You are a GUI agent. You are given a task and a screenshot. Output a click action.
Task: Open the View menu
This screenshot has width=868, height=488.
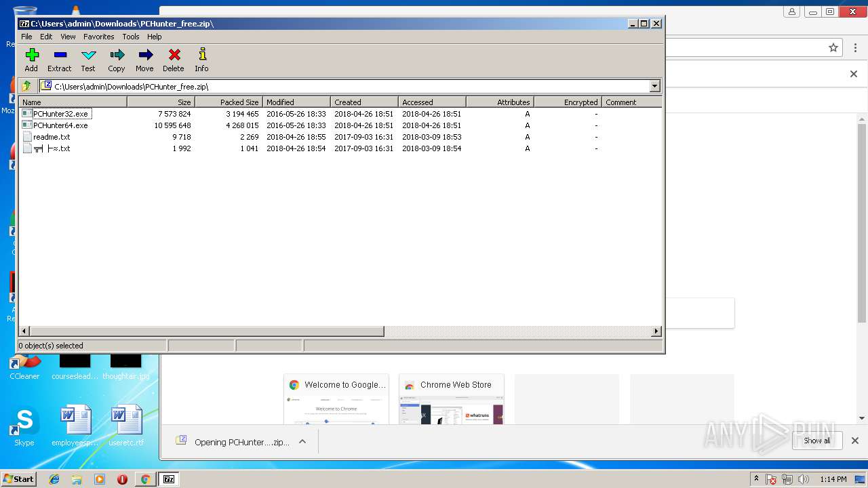tap(68, 37)
